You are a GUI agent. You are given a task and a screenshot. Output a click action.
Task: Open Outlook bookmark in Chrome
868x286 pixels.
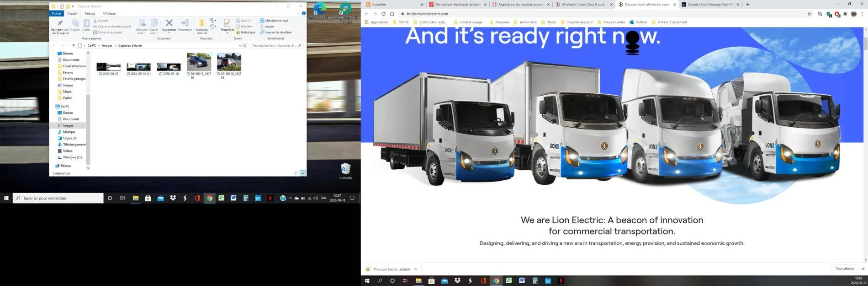point(638,22)
